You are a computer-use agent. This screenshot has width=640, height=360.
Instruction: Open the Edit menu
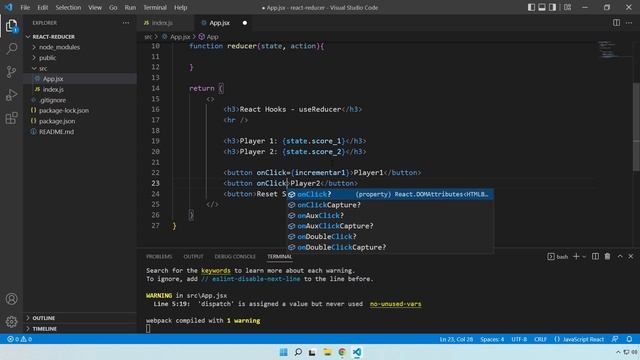[42, 7]
